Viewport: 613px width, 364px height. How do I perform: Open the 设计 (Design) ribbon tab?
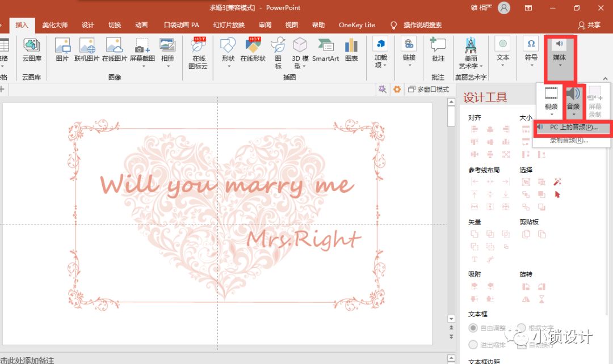click(x=87, y=25)
